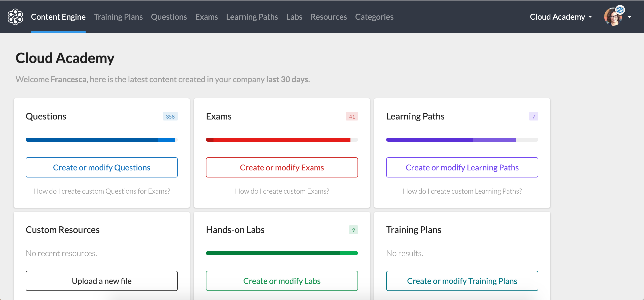Click the Training Plans card title
The width and height of the screenshot is (644, 300).
click(414, 230)
